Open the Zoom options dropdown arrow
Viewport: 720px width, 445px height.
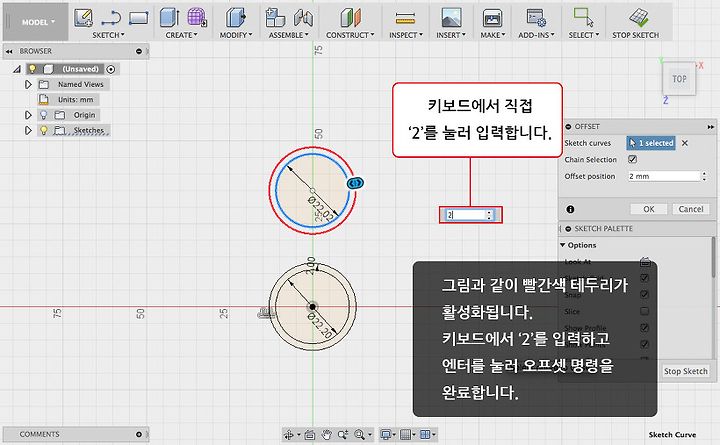370,434
